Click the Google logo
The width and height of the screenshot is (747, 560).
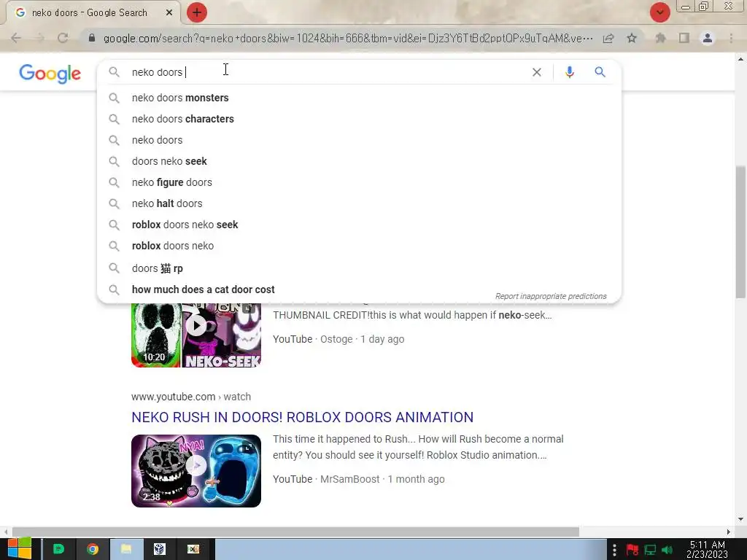(x=50, y=74)
